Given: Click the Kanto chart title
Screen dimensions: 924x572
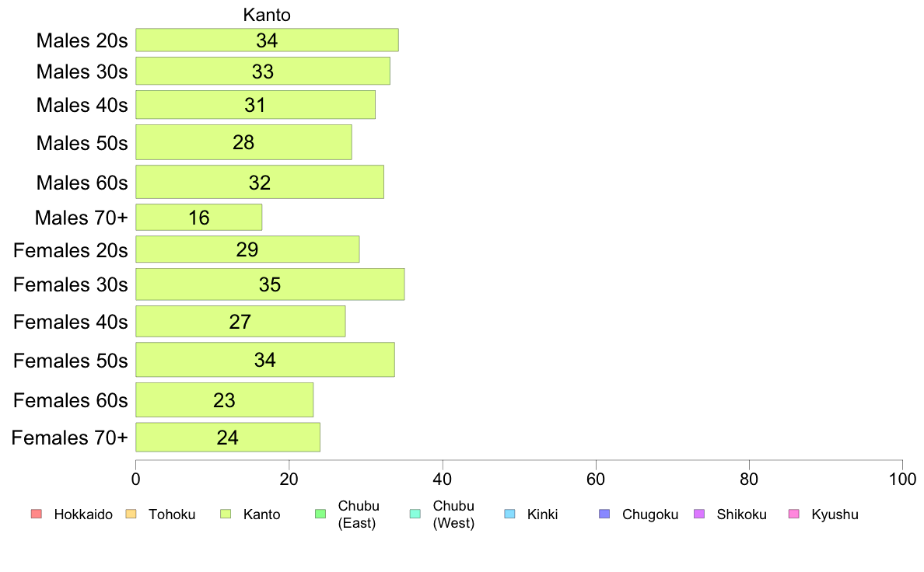Looking at the screenshot, I should [x=267, y=15].
